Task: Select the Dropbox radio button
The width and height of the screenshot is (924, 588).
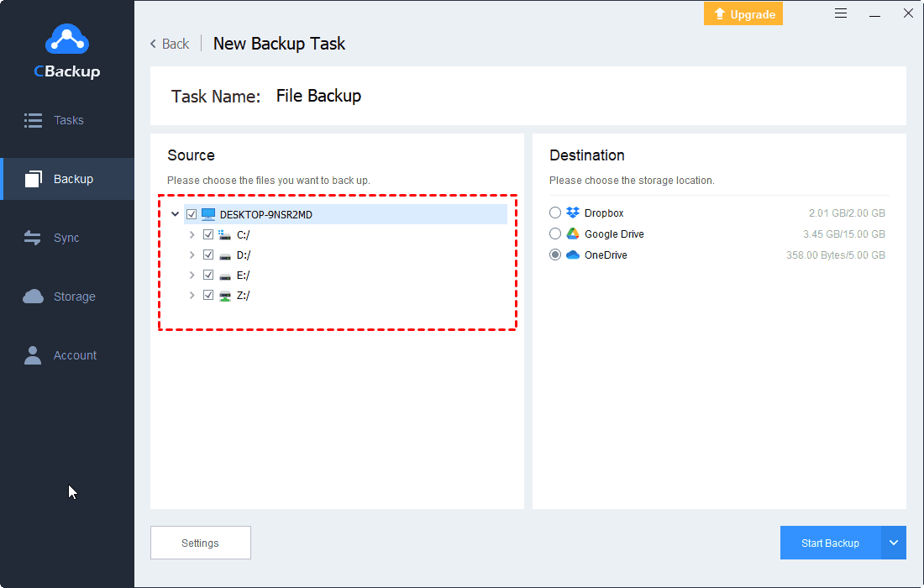Action: [555, 213]
